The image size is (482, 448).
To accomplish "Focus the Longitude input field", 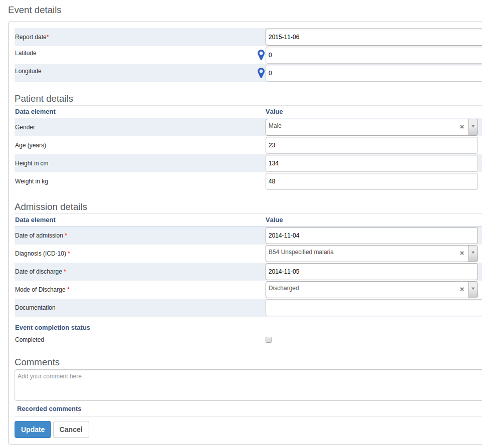I will point(373,73).
